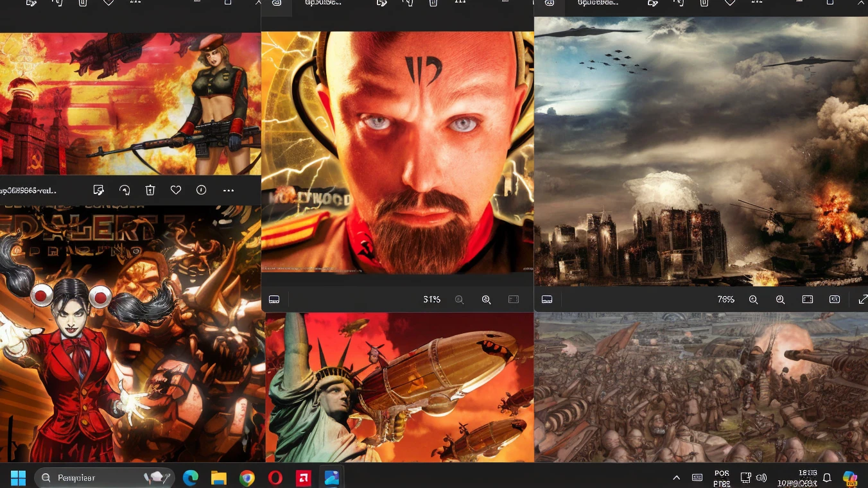Open the touch keyboard tray icon
Screen dimensions: 868x488
pos(697,478)
